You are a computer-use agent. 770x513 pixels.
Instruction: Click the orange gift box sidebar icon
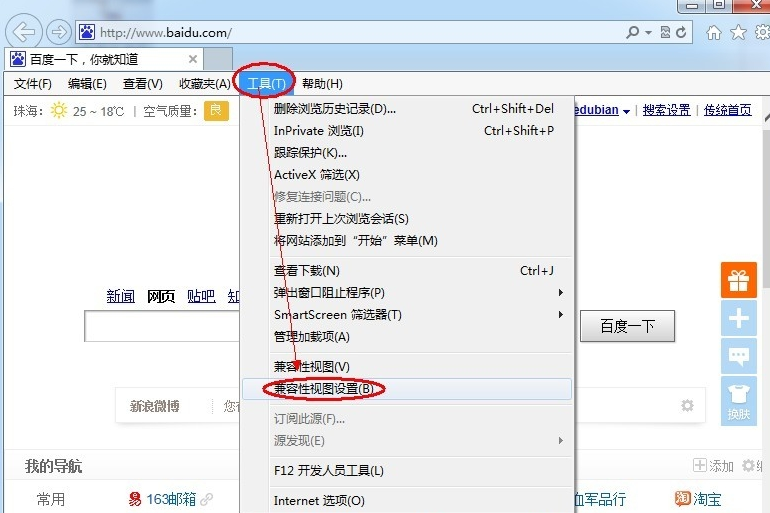739,280
